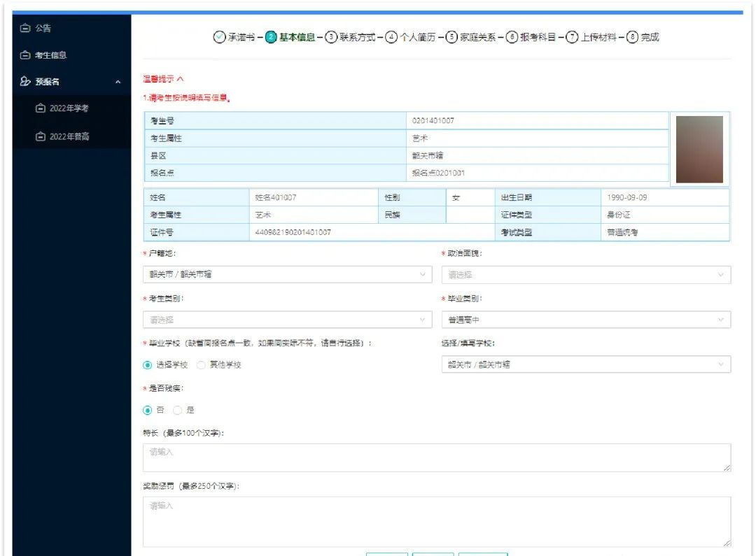The image size is (756, 556).
Task: Click the 公告 announcements icon in sidebar
Action: coord(26,29)
